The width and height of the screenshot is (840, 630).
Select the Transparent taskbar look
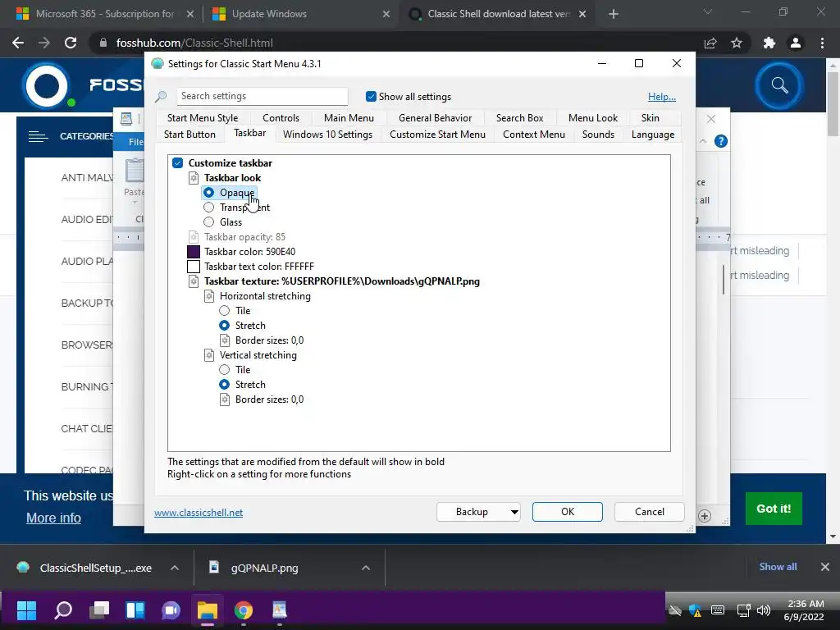point(208,208)
